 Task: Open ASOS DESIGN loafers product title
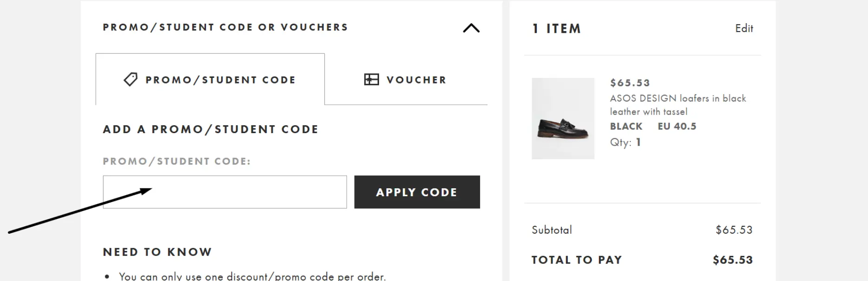coord(678,105)
